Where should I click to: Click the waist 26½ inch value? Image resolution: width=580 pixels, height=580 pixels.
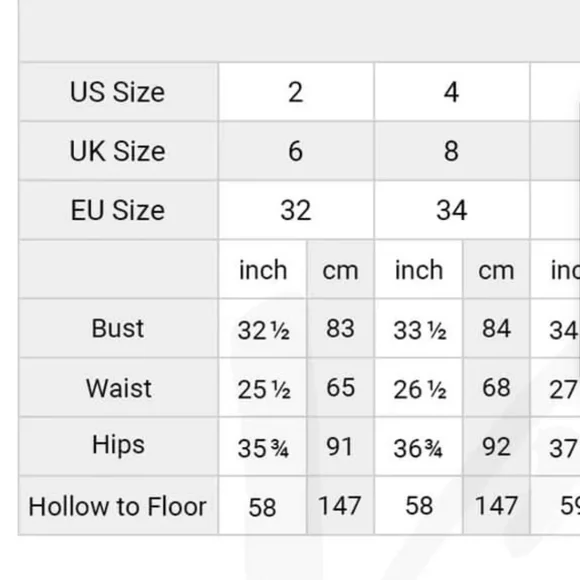[419, 388]
